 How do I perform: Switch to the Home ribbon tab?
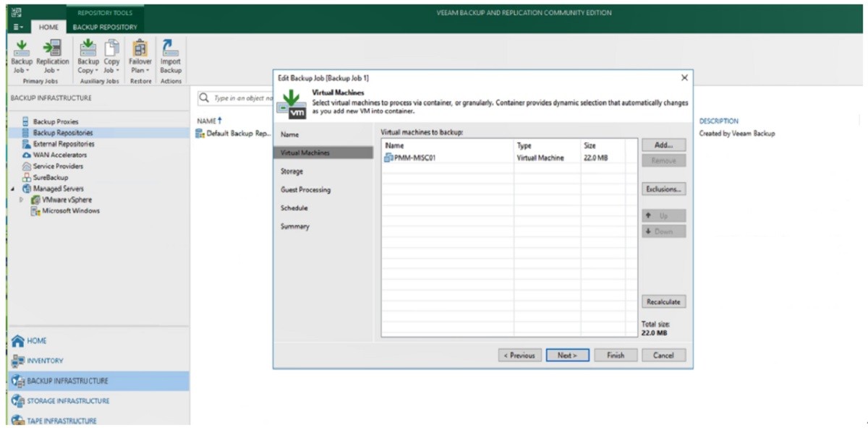pos(48,27)
